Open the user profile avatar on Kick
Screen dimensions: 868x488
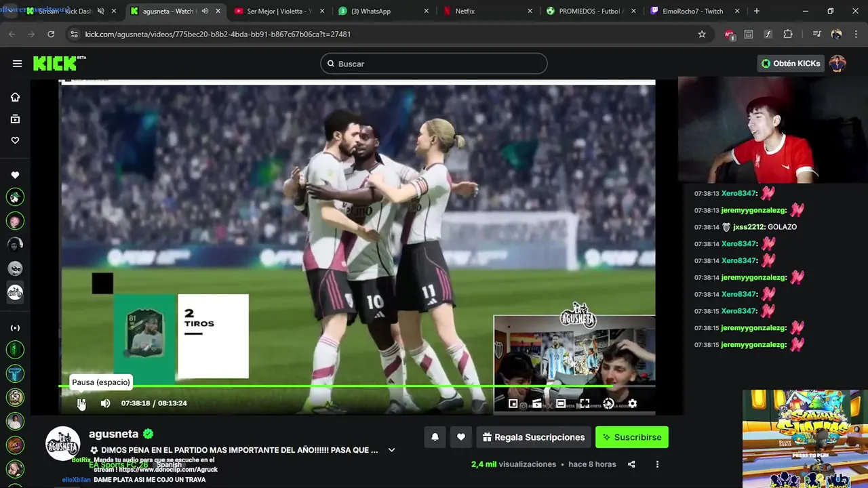point(837,64)
